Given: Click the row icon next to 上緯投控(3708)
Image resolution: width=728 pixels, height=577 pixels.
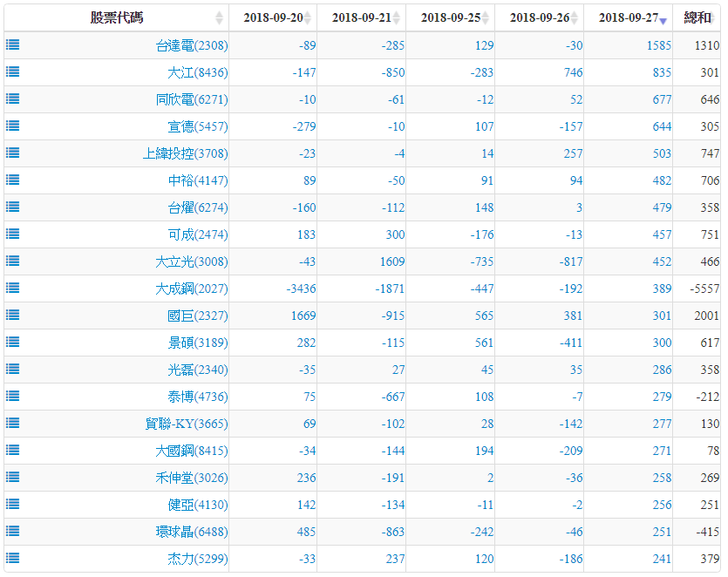Looking at the screenshot, I should coord(13,153).
